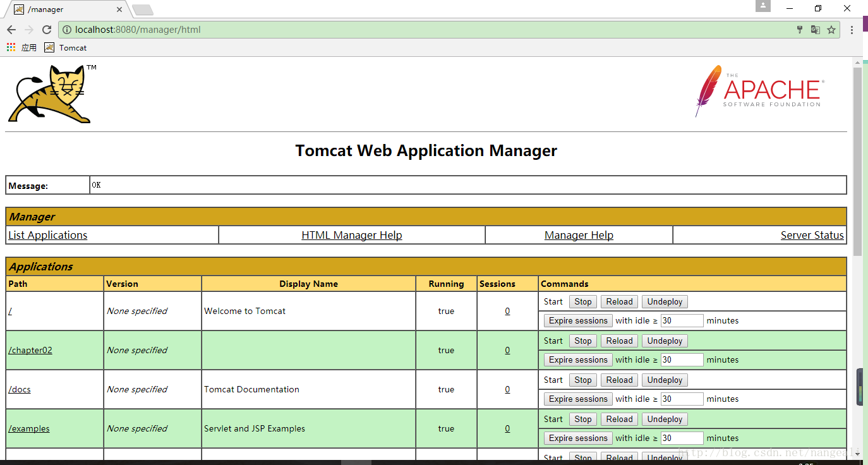Image resolution: width=868 pixels, height=465 pixels.
Task: Open HTML Manager Help link
Action: 352,235
